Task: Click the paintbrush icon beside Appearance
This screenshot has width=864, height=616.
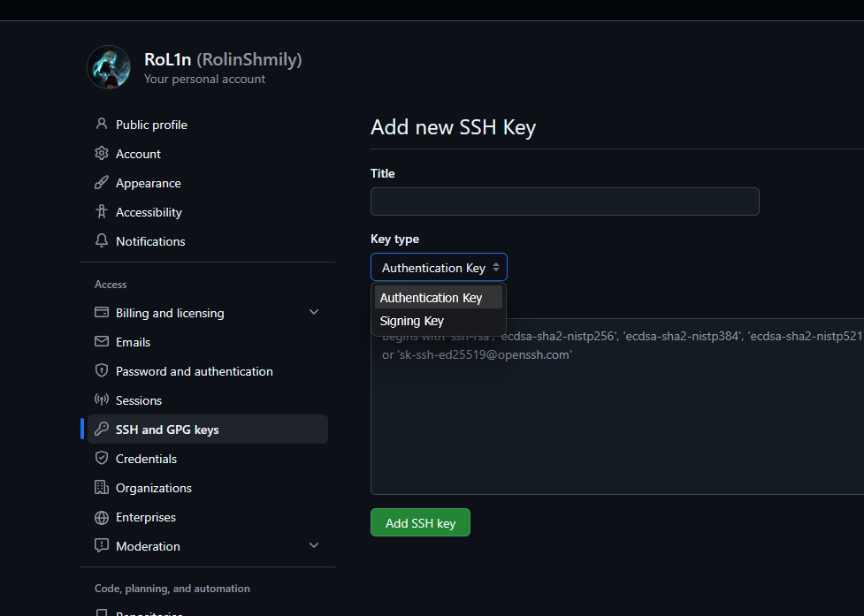Action: coord(102,182)
